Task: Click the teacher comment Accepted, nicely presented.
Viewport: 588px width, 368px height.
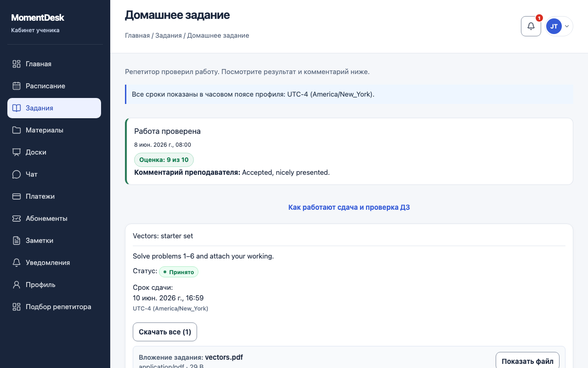Action: 286,172
